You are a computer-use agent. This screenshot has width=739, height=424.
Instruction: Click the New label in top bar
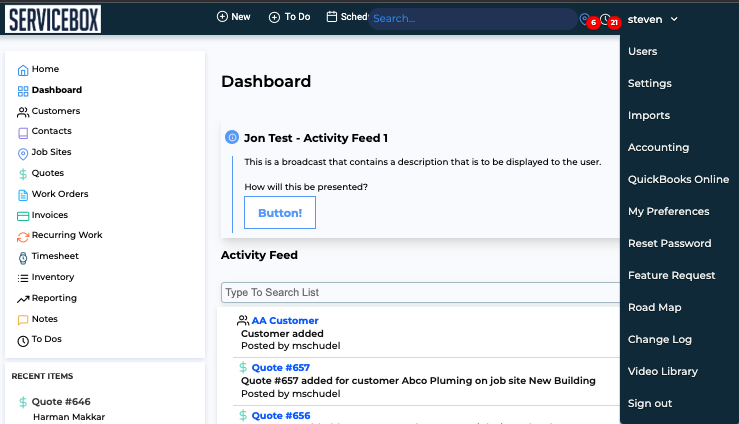[x=240, y=17]
